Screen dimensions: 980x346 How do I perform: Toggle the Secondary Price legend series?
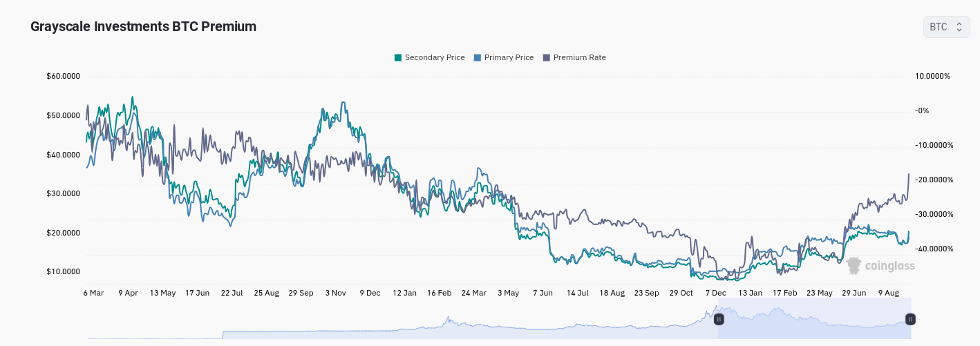[x=429, y=57]
